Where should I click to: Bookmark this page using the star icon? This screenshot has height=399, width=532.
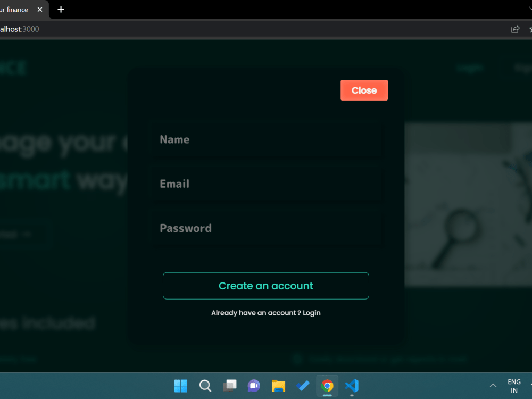(x=530, y=29)
